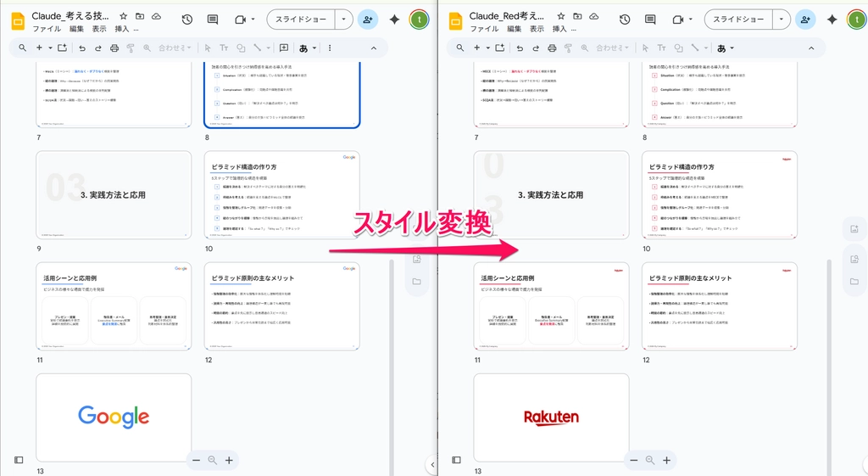The width and height of the screenshot is (868, 476).
Task: Select slide 12 ピラミッド原則の主なメリット in right window
Action: (720, 306)
